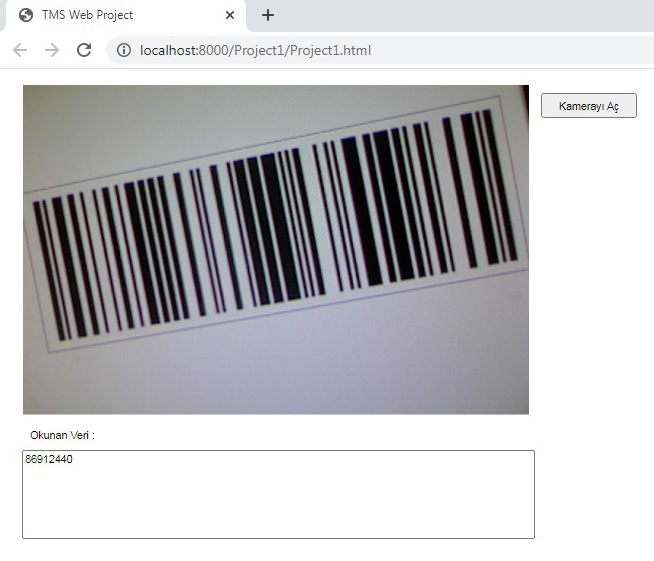Close the TMS Web Project tab
Screen dimensions: 654x561
[229, 15]
